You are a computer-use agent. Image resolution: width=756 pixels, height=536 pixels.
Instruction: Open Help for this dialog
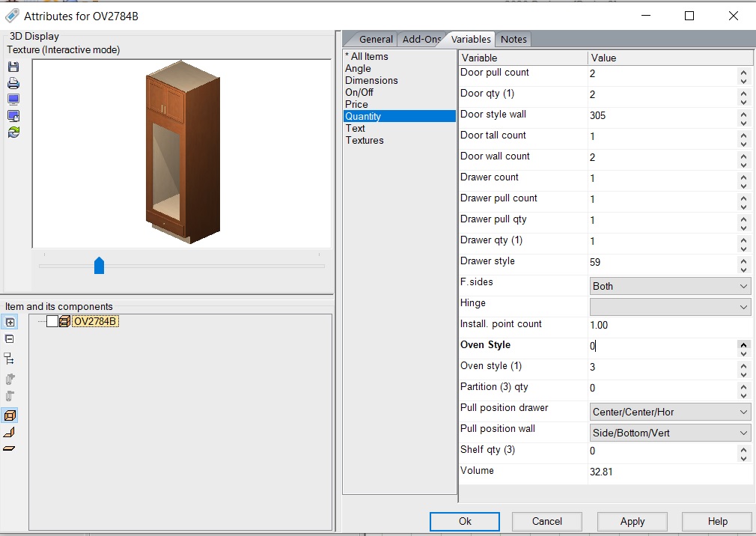click(x=717, y=522)
